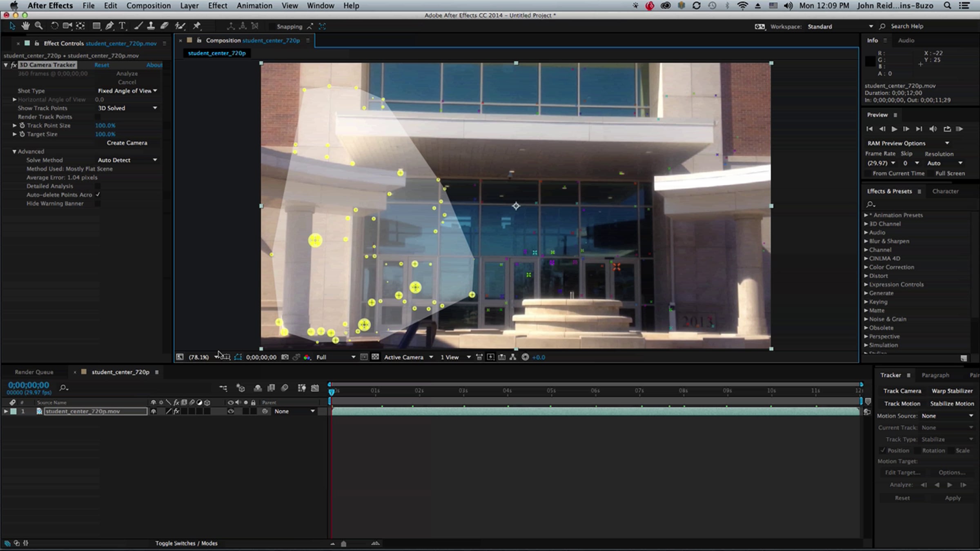The image size is (980, 551).
Task: Select the Eraser tool
Action: pos(165,26)
